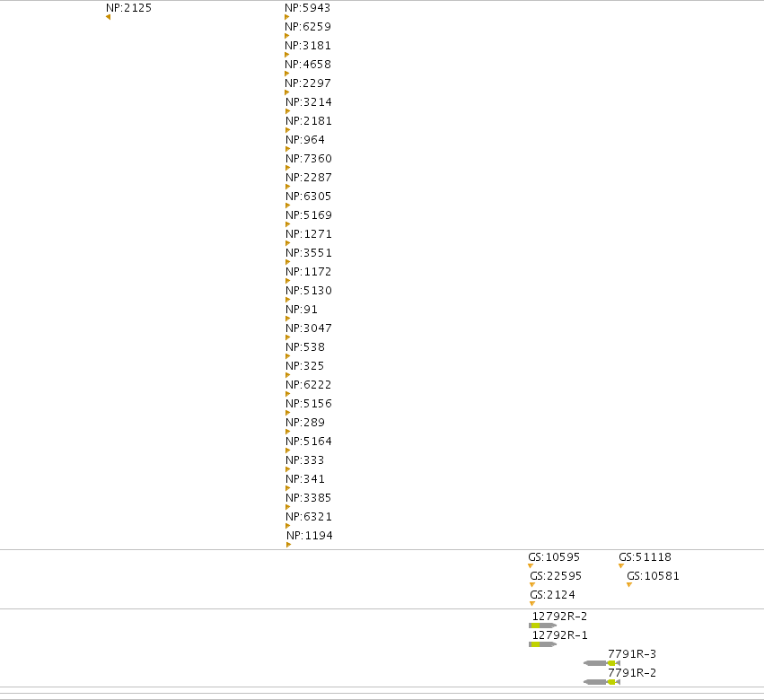Select the NP:289 feature label

click(x=305, y=423)
